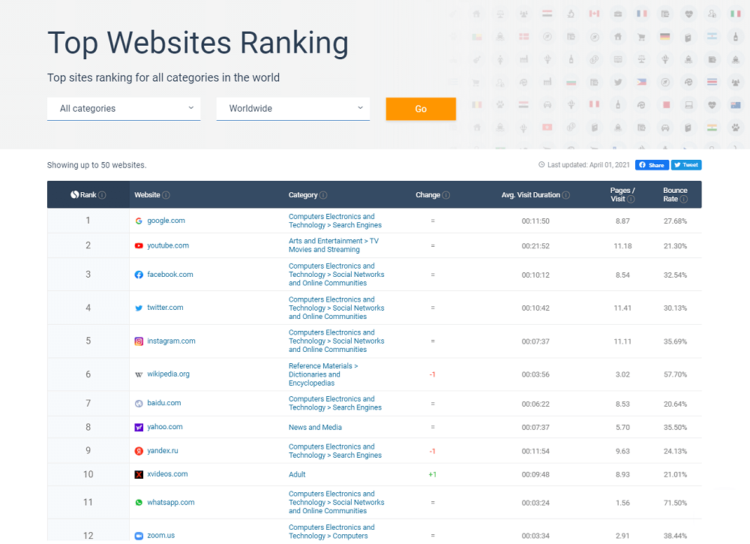The image size is (750, 544).
Task: Click the info icon next to Pages / Visit
Action: pos(631,200)
